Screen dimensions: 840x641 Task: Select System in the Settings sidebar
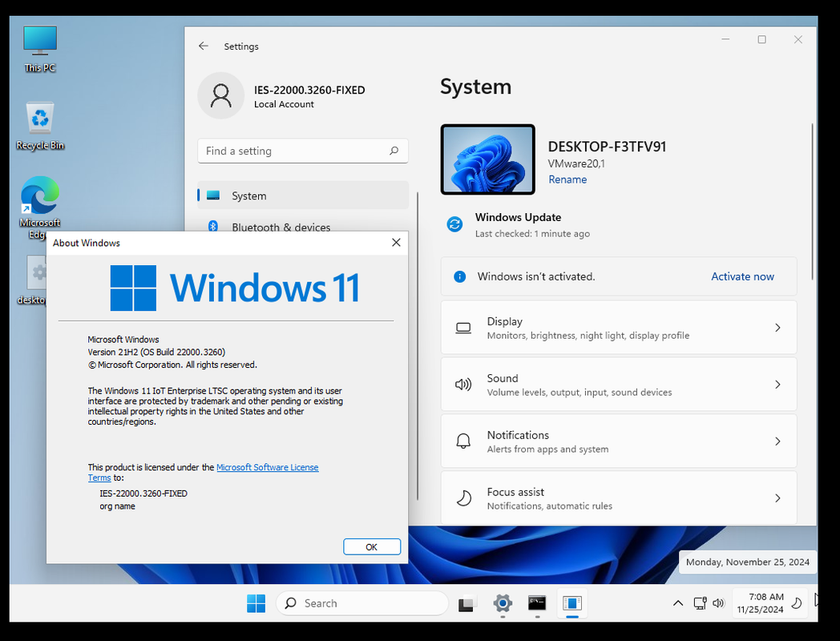click(x=303, y=196)
